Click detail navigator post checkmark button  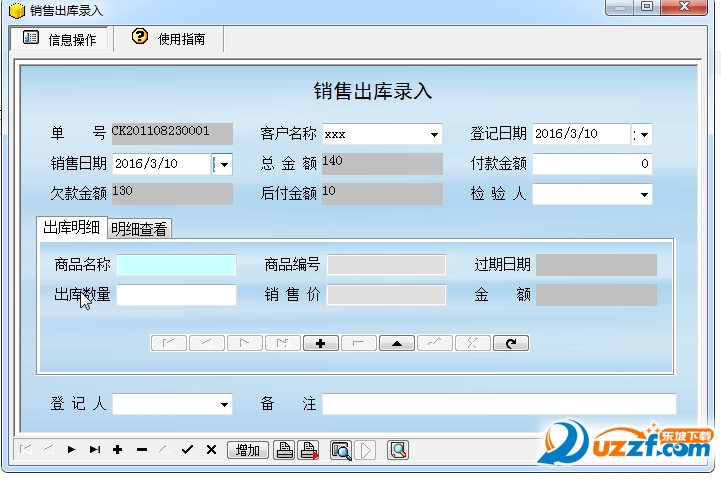(x=435, y=343)
